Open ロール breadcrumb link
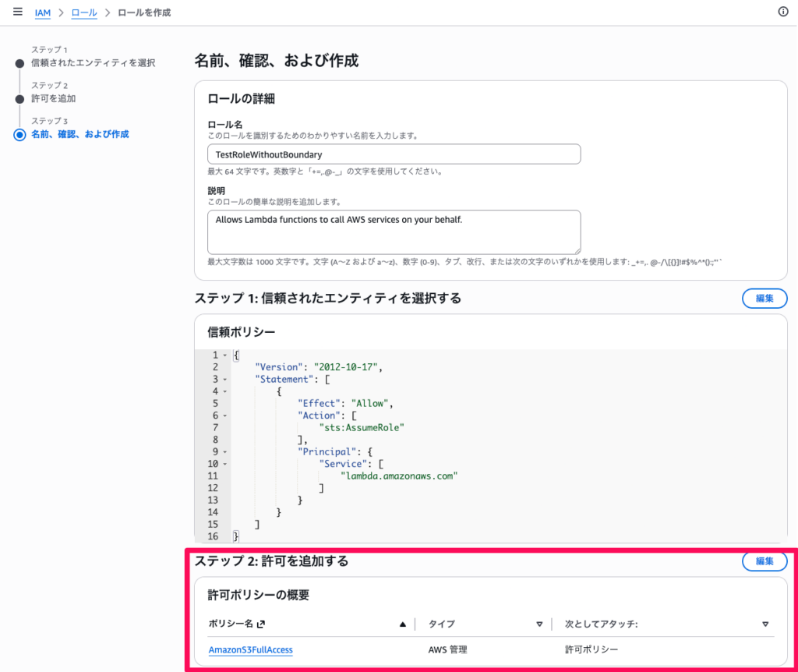798x672 pixels. click(84, 12)
